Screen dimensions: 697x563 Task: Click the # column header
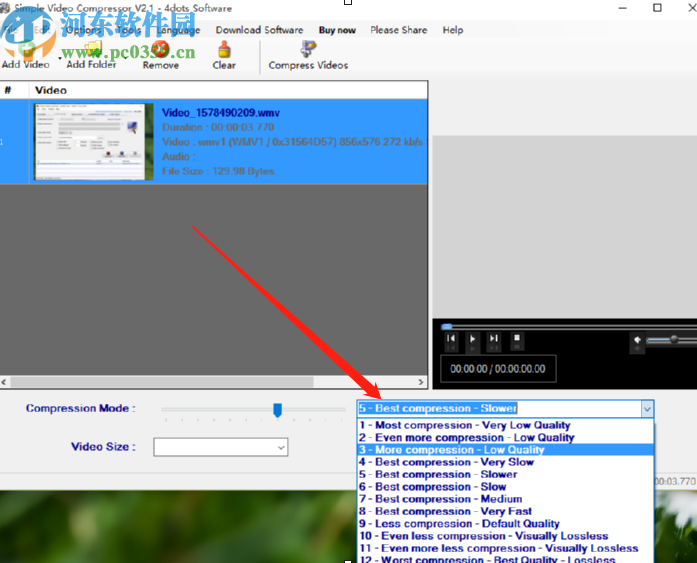(x=14, y=90)
